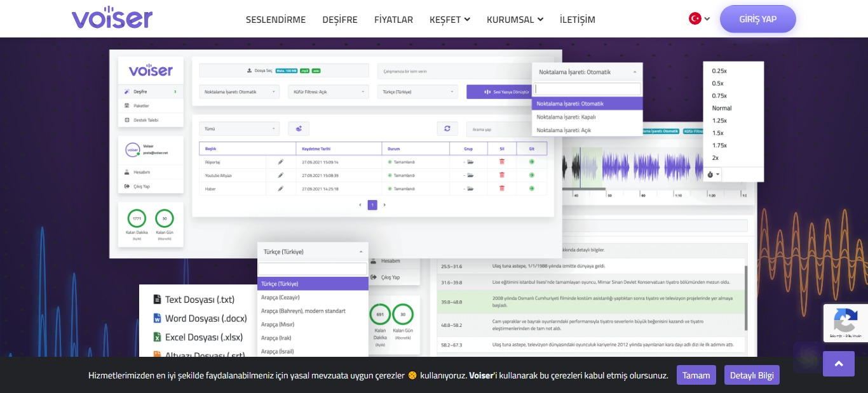Select 0.75x playback speed

719,96
